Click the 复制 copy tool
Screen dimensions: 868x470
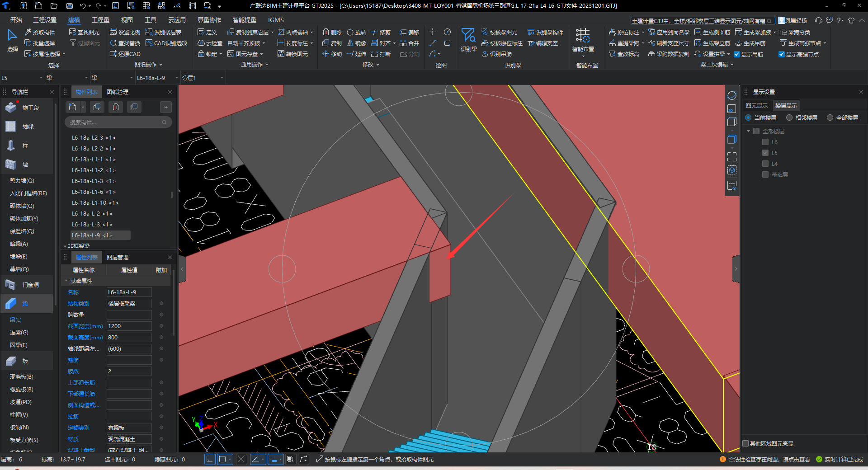(x=332, y=43)
